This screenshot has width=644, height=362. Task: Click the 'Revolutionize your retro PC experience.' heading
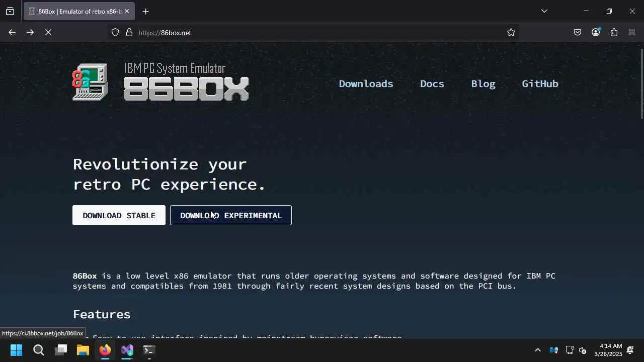(169, 174)
